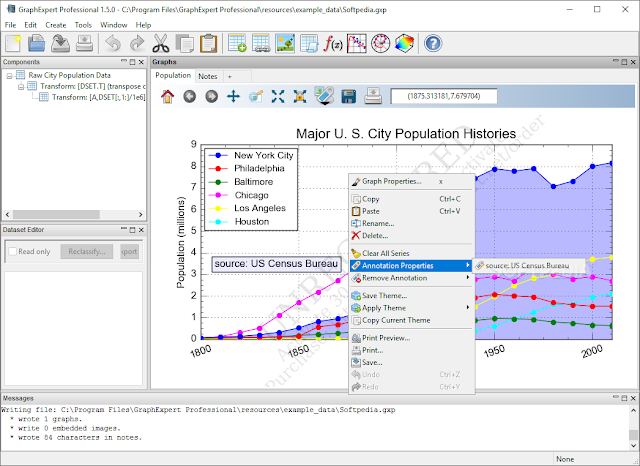Open the Create menu
The width and height of the screenshot is (640, 466).
click(x=56, y=25)
